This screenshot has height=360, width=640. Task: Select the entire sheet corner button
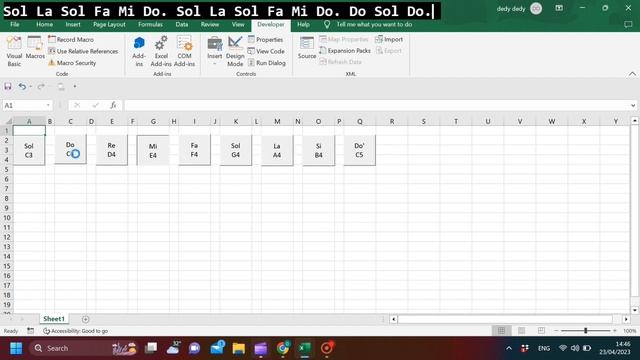7,121
